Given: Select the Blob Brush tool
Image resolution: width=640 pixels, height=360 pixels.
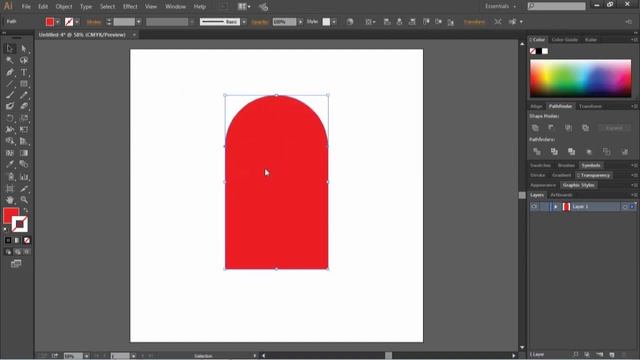Looking at the screenshot, I should [10, 106].
